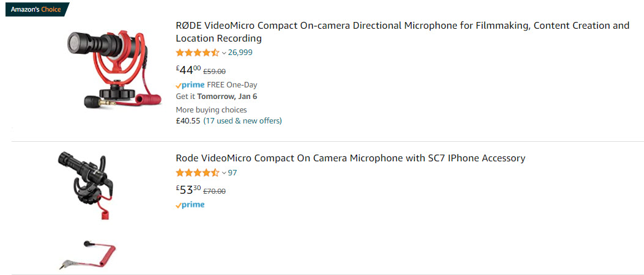The width and height of the screenshot is (644, 275).
Task: Expand rating breakdown chevron beside 26,999
Action: click(x=224, y=53)
